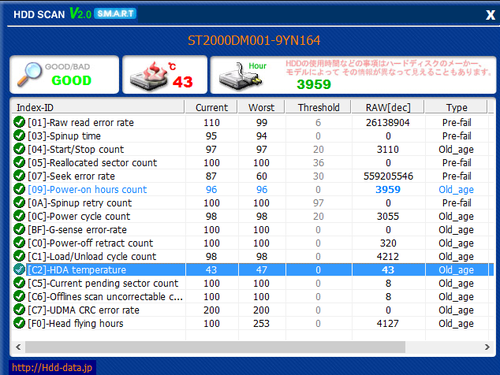This screenshot has height=375, width=500.
Task: Select the [01]-Raw read error rate row
Action: [252, 122]
